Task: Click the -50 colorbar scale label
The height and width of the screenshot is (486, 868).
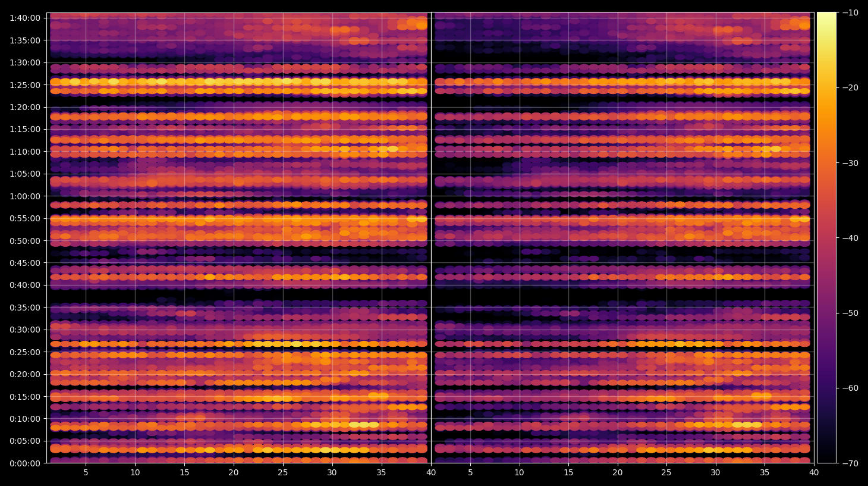Action: (x=851, y=313)
